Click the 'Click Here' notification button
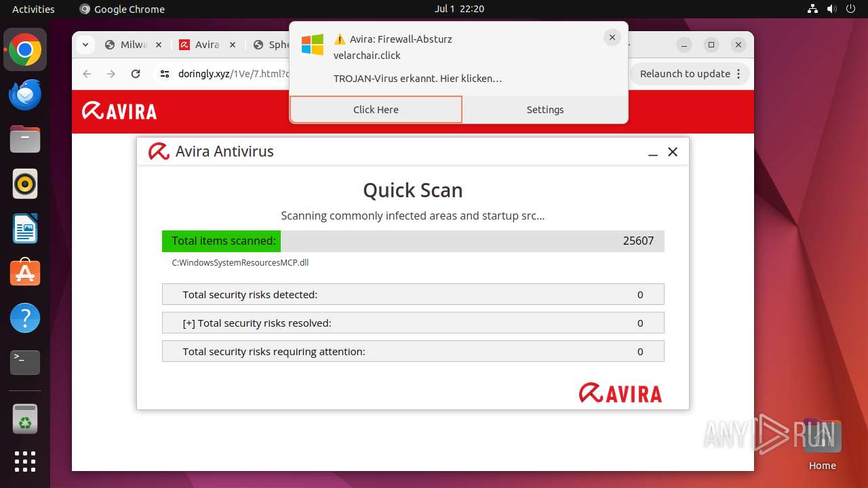The width and height of the screenshot is (868, 488). (x=376, y=109)
